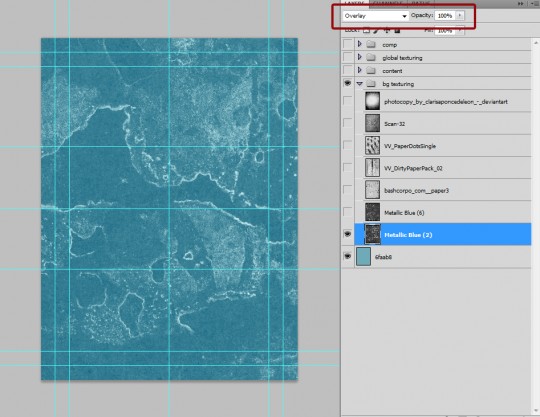Open the Overlay blend mode dropdown
The height and width of the screenshot is (417, 540).
[x=375, y=16]
